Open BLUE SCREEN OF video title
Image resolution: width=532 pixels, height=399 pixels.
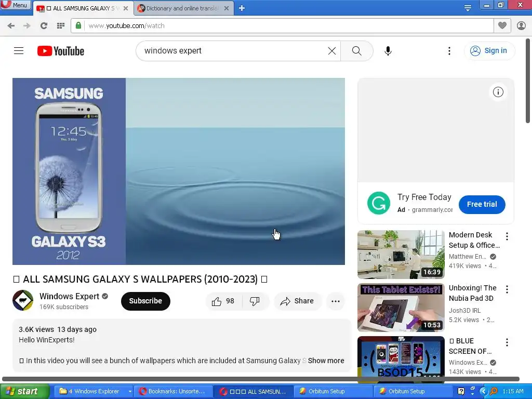point(470,345)
